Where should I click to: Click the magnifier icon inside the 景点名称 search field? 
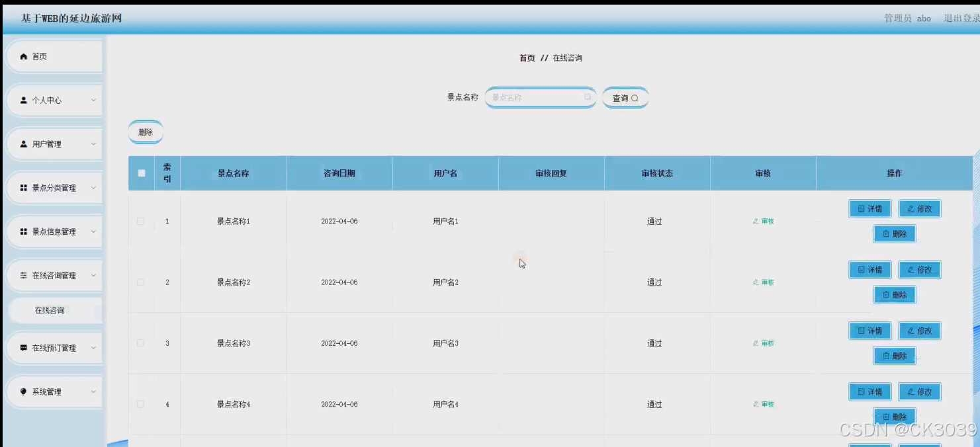(x=587, y=97)
